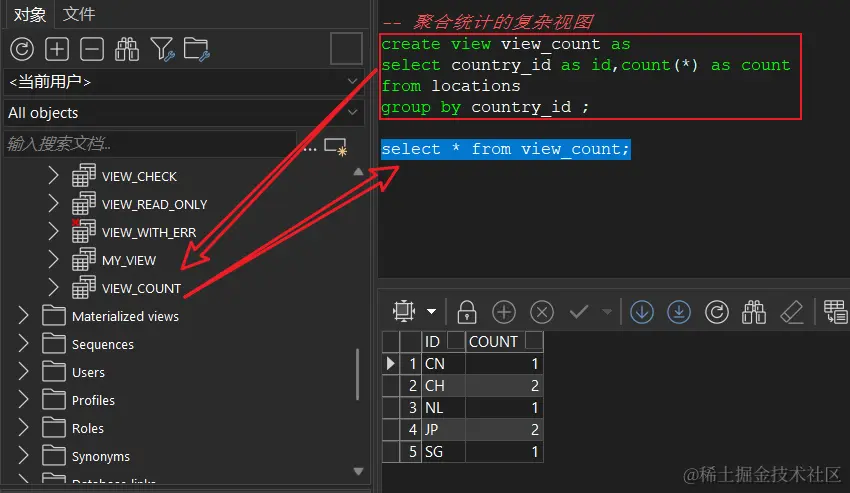
Task: Select the Users folder
Action: pos(88,373)
